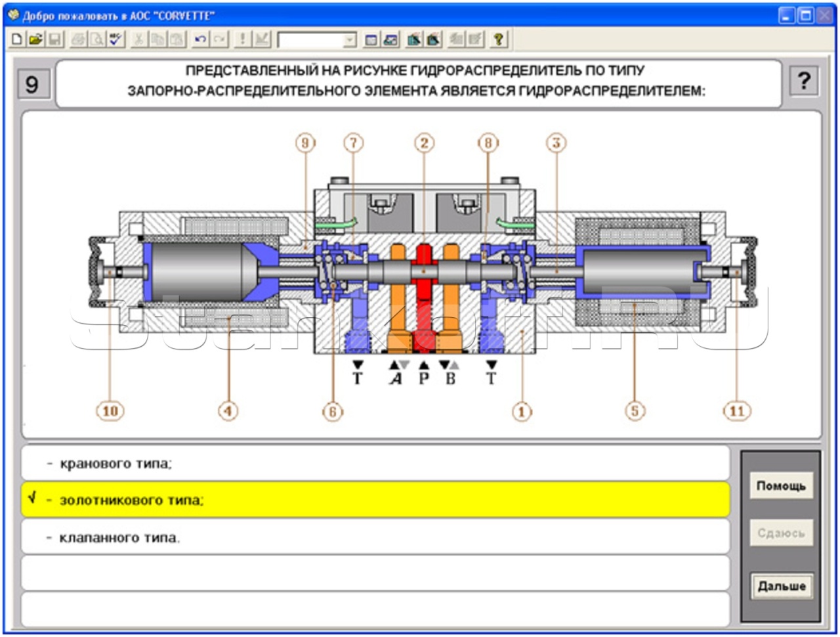Image resolution: width=840 pixels, height=637 pixels.
Task: Click the red port P channel in the diagram
Action: (424, 296)
